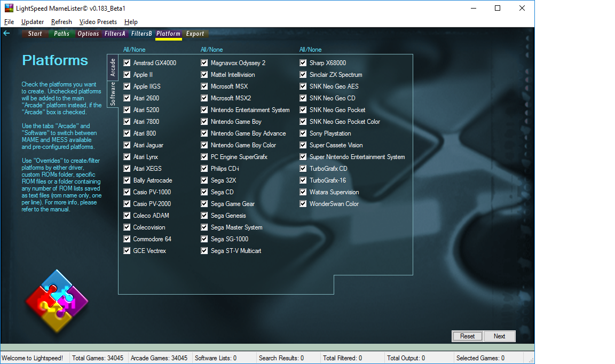Disable the Atari 7800 platform
615x364 pixels.
[x=127, y=122]
